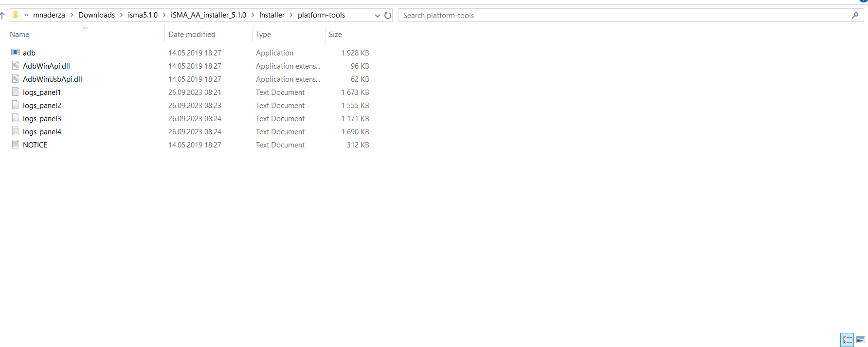Click the NOTICE text file icon

tap(16, 145)
